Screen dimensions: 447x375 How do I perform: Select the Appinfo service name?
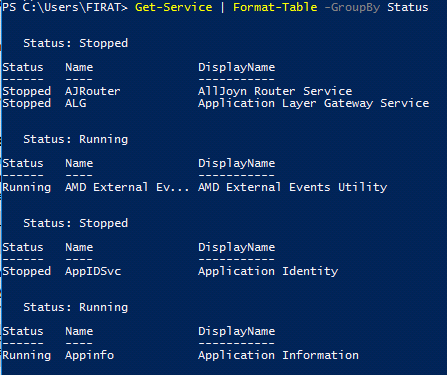(x=89, y=355)
